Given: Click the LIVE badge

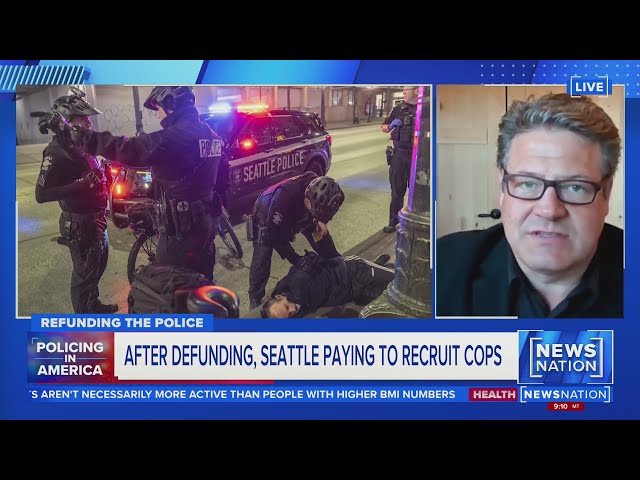Looking at the screenshot, I should tap(589, 87).
